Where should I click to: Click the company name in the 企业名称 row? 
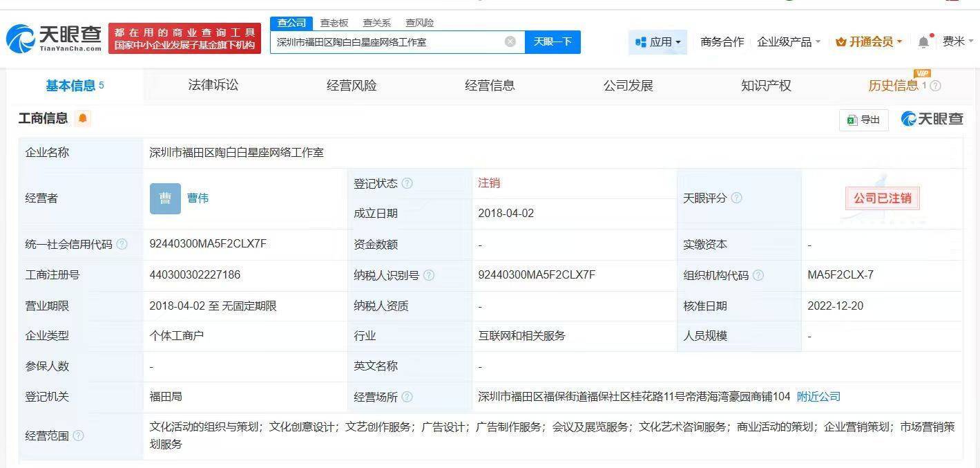[237, 153]
